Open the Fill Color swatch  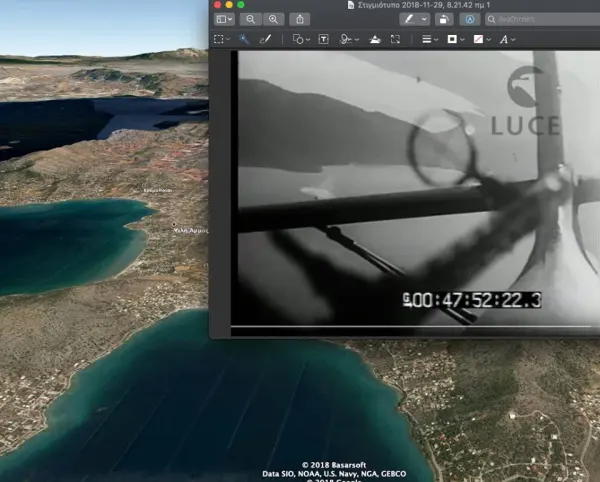478,39
